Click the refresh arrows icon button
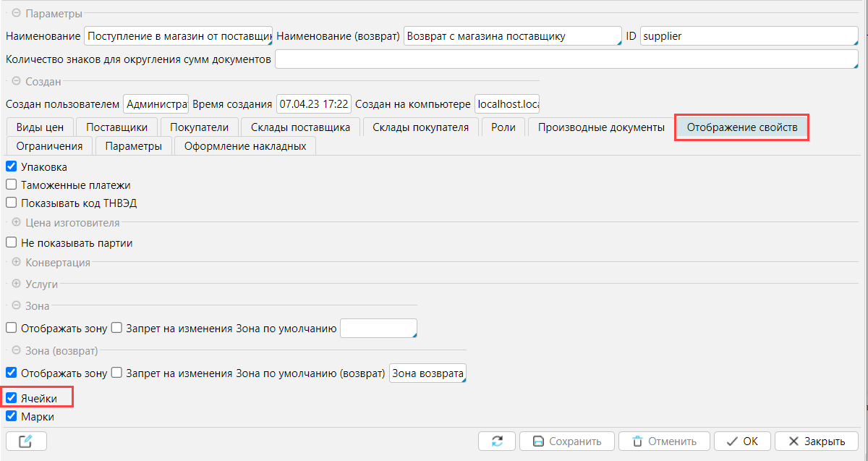 pyautogui.click(x=497, y=441)
